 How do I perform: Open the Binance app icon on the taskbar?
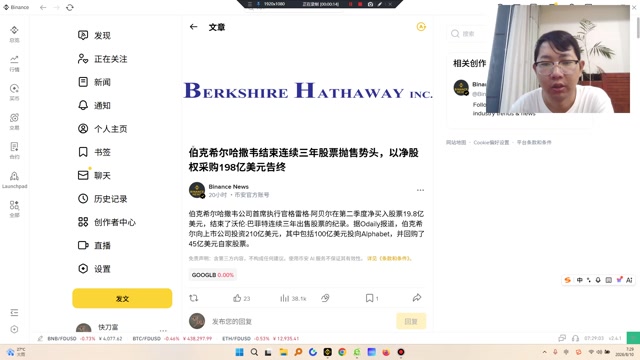[327, 352]
